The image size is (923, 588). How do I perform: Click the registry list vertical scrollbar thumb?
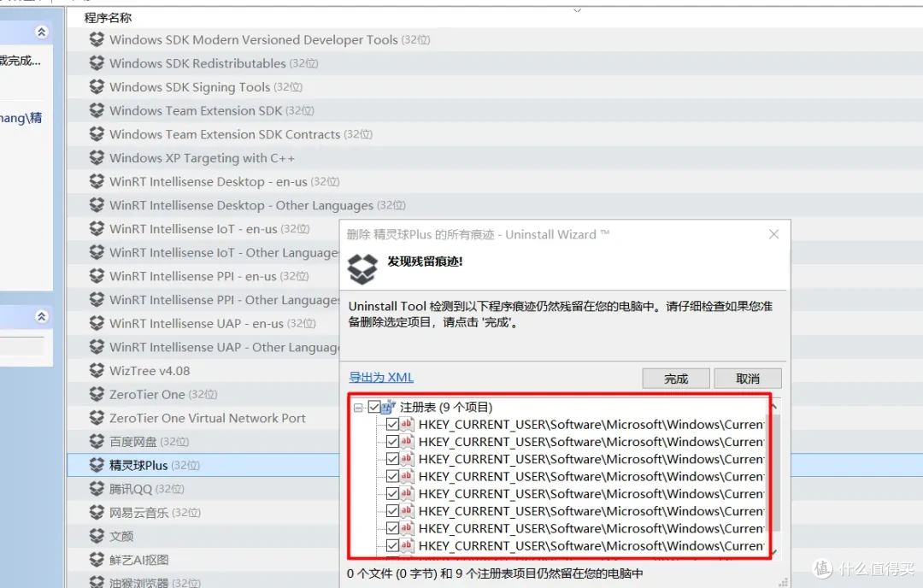pyautogui.click(x=773, y=473)
